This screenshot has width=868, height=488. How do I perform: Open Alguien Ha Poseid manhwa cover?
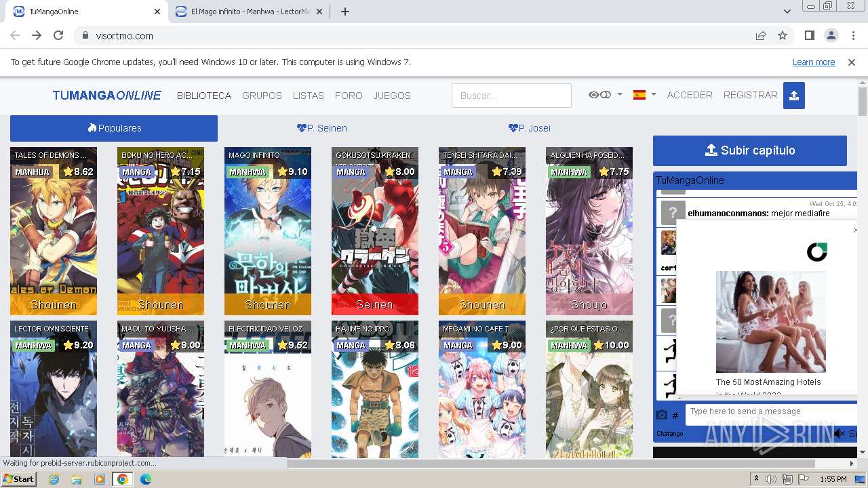tap(589, 231)
